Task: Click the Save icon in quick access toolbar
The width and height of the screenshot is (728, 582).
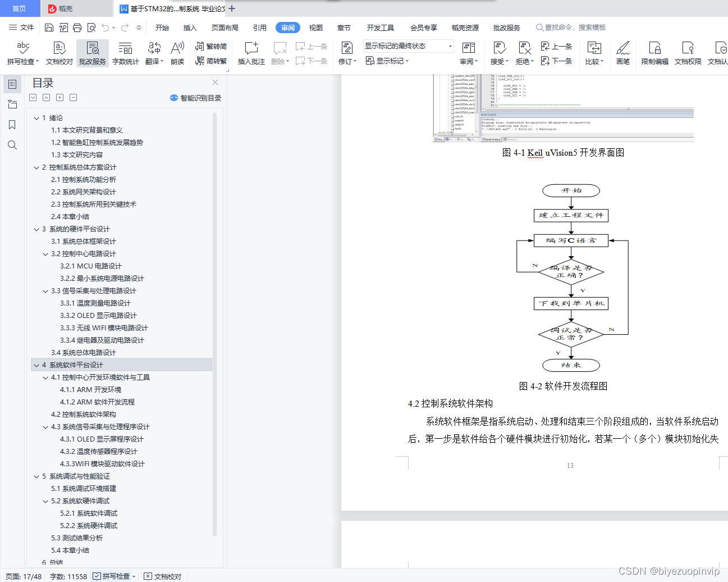Action: click(x=49, y=28)
